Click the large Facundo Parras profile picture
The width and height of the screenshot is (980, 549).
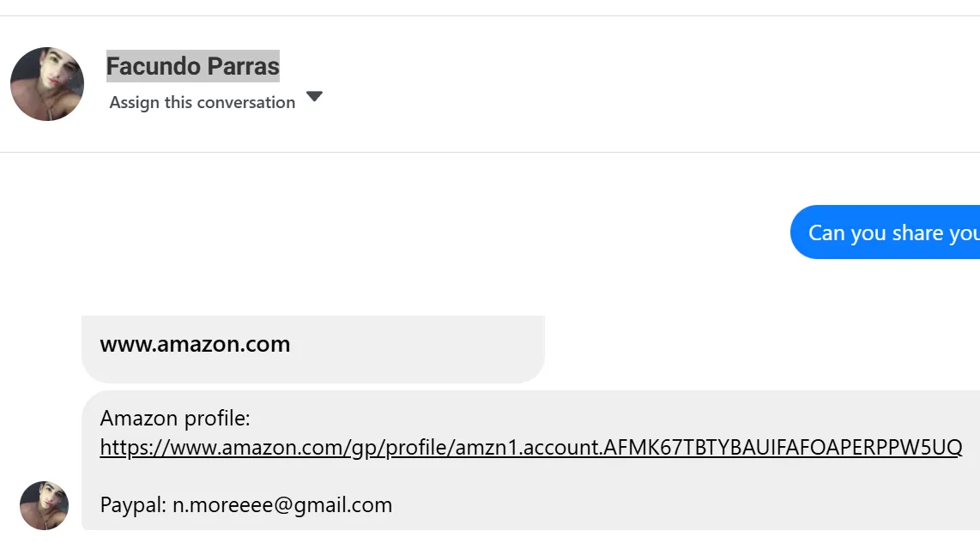click(47, 84)
